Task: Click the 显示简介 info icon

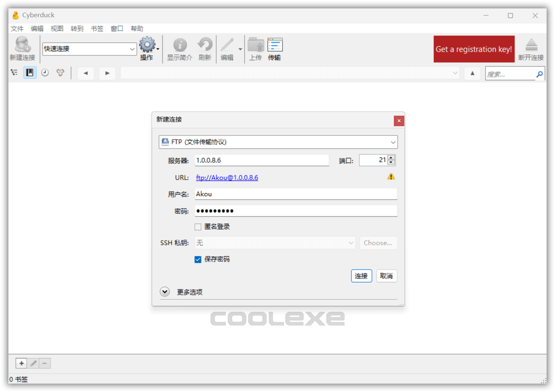Action: click(179, 45)
